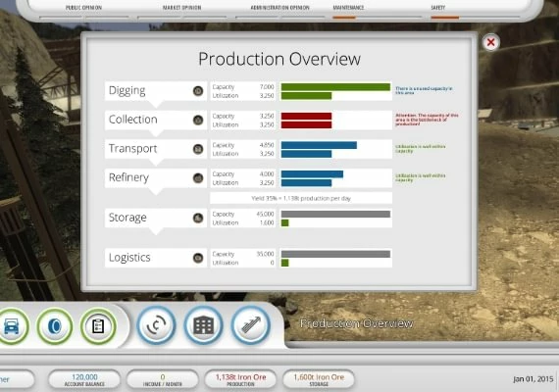Viewport: 559px width, 392px height.
Task: Click the Transport capacity value 4,850
Action: 267,145
